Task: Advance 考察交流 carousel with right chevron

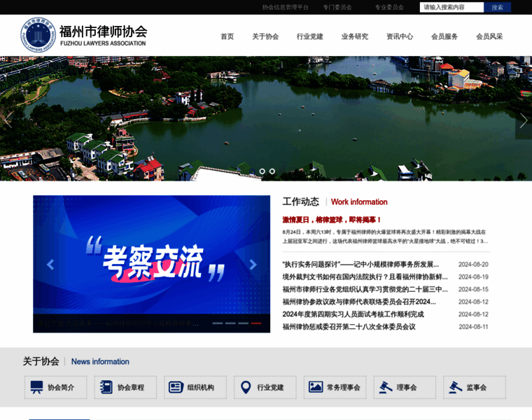Action: [253, 265]
